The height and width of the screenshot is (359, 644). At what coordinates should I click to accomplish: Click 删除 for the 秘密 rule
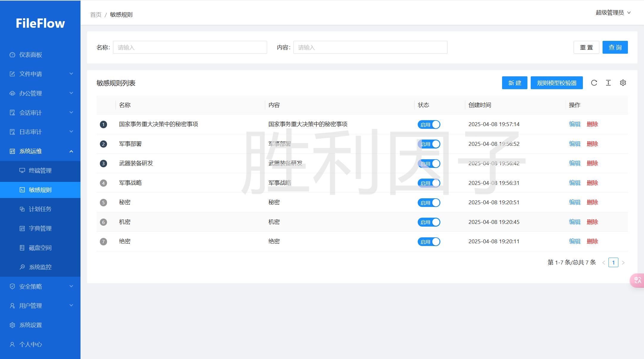[592, 202]
